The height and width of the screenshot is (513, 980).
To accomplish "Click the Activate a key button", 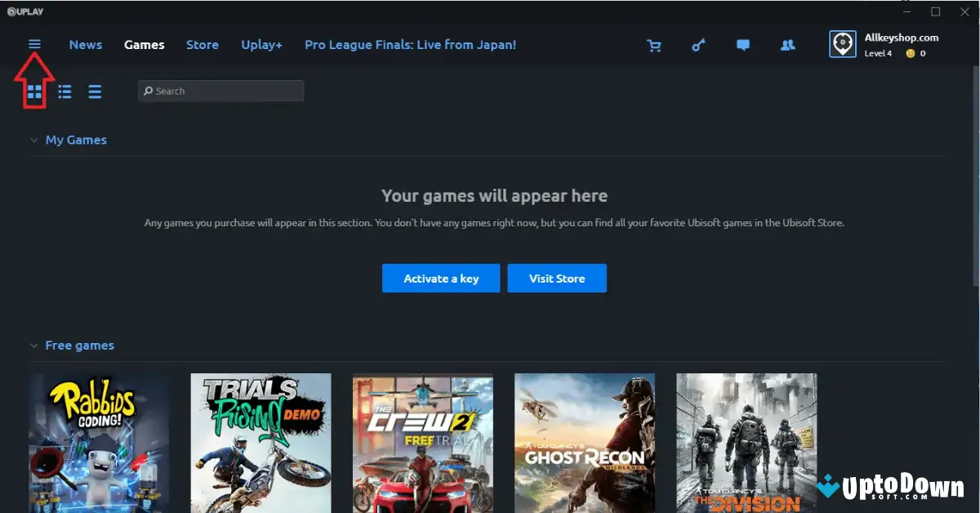I will click(440, 278).
